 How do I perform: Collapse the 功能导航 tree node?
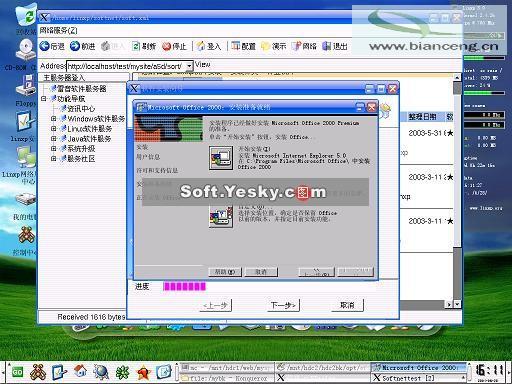pos(43,99)
